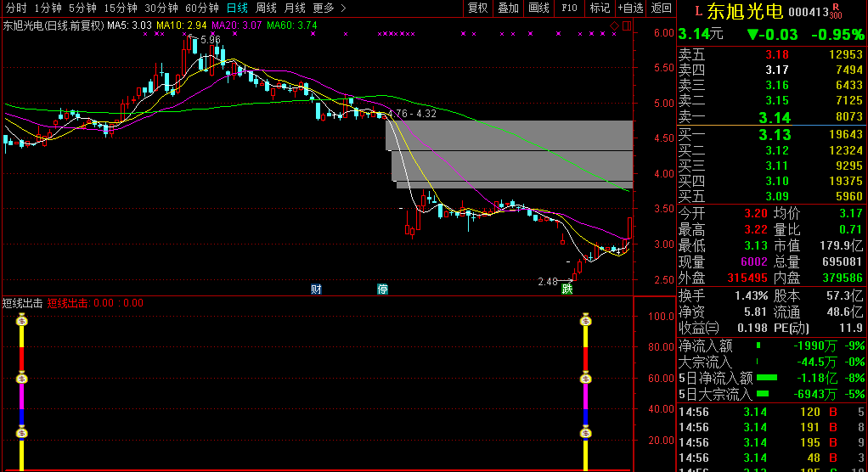Click the 财 financial marker on chart
Screen dimensions: 868x472
pos(316,289)
